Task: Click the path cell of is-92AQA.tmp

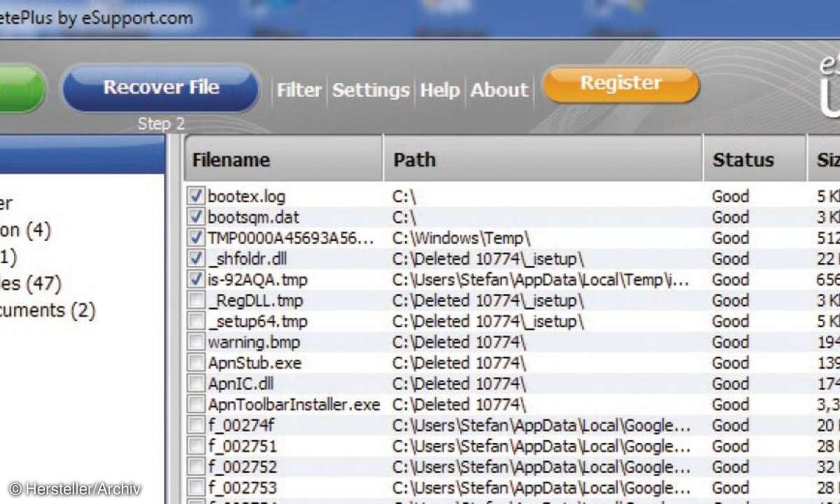Action: [542, 280]
